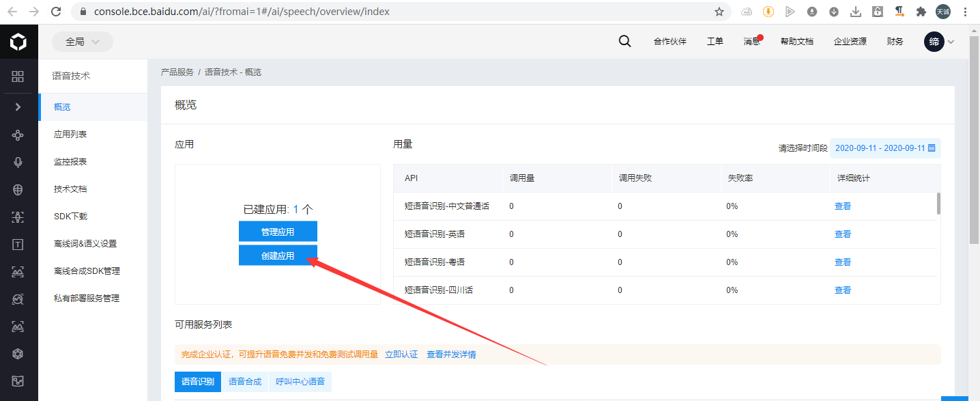Image resolution: width=980 pixels, height=401 pixels.
Task: Switch to the 语音合成 tab
Action: [245, 382]
